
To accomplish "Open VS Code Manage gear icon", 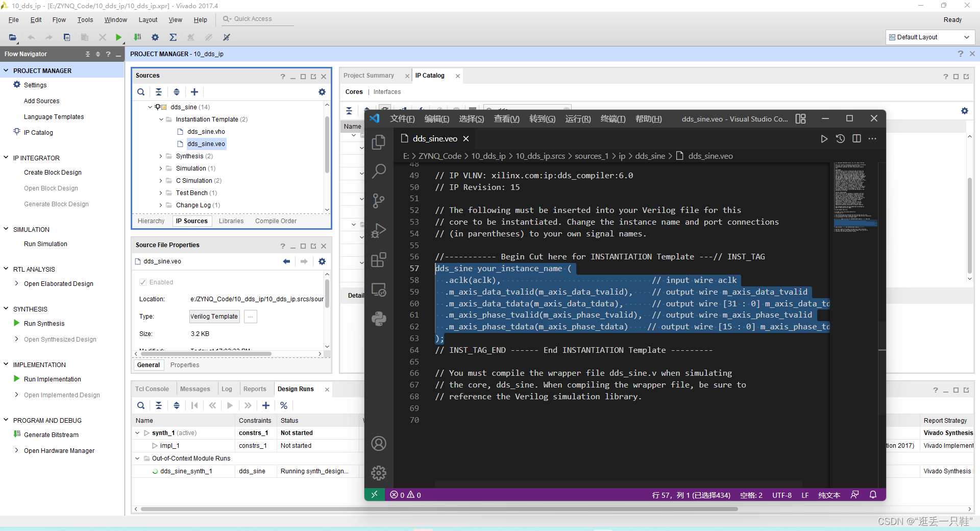I will pos(379,473).
